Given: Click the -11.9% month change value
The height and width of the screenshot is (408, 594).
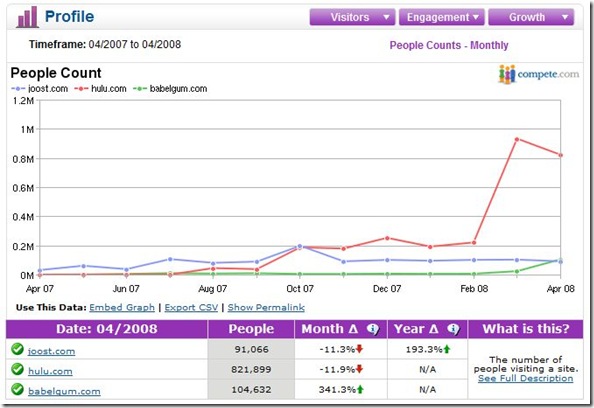Looking at the screenshot, I should point(337,369).
